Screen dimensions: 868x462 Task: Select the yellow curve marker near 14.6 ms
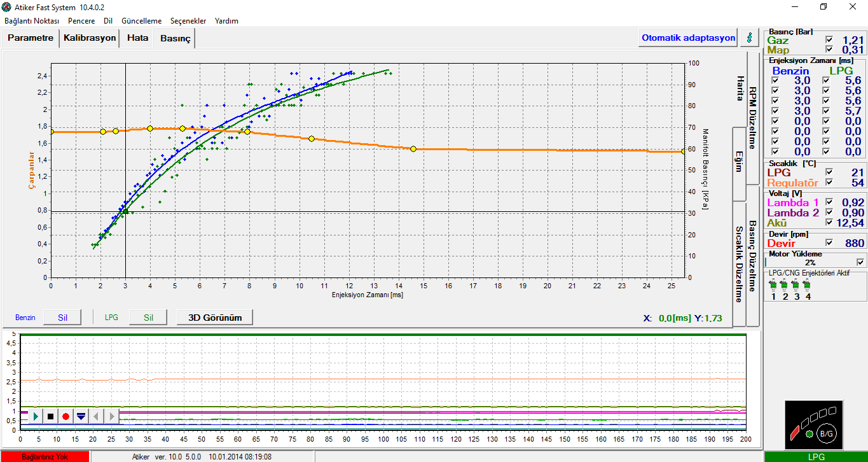coord(413,149)
